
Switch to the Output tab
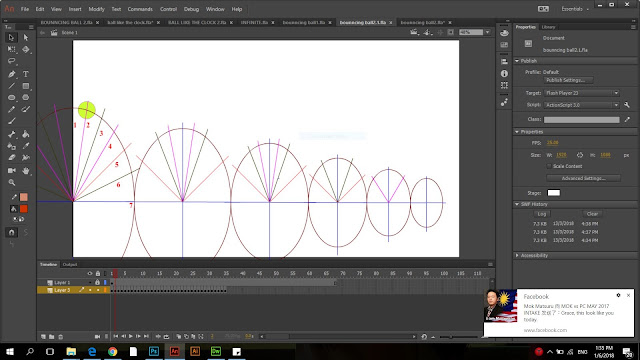click(x=70, y=264)
